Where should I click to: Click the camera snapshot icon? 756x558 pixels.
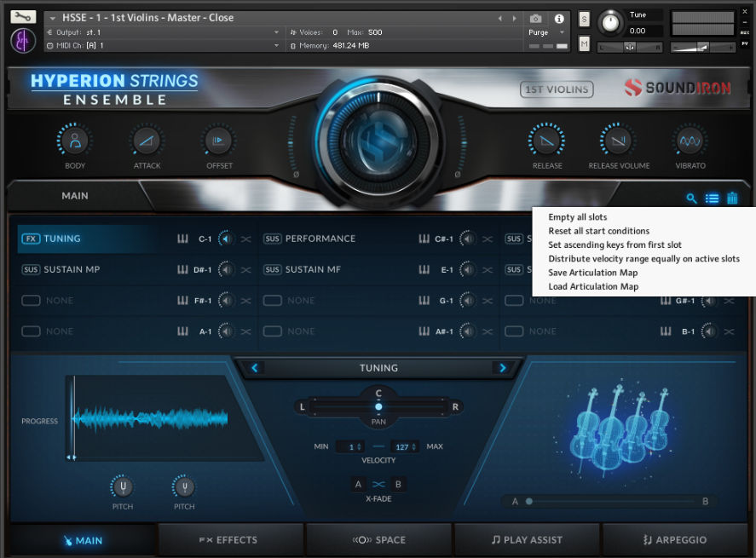point(535,18)
